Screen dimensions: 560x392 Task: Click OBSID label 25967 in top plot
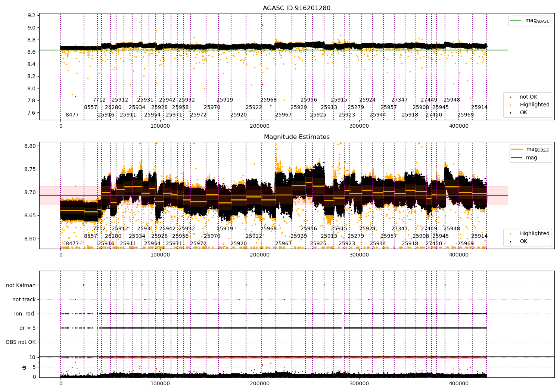coord(283,115)
